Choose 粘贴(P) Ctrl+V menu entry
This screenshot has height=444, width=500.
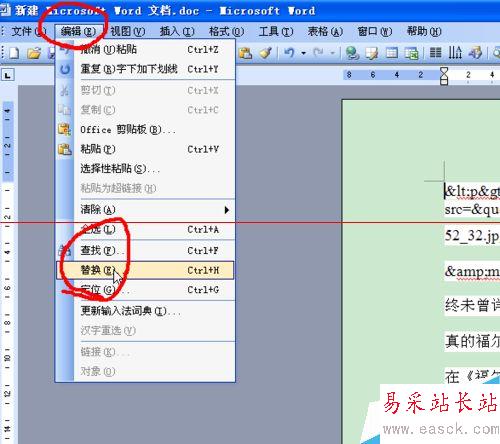click(146, 149)
